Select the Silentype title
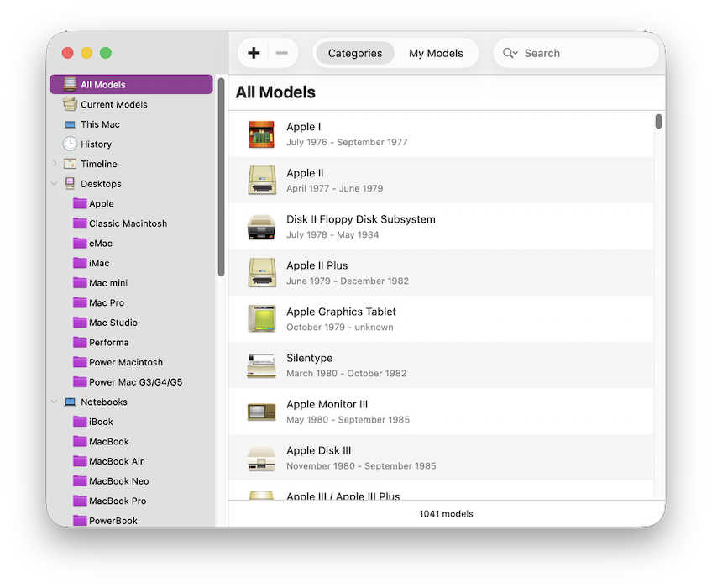 309,358
